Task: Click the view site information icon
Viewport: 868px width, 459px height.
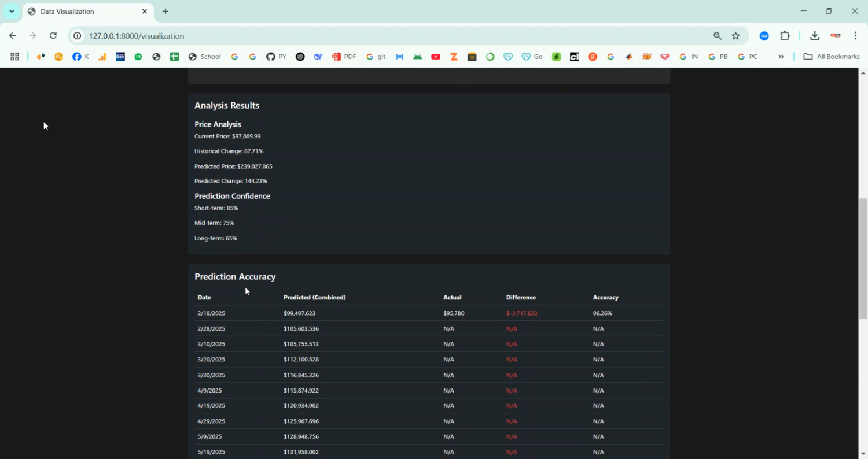Action: [78, 36]
